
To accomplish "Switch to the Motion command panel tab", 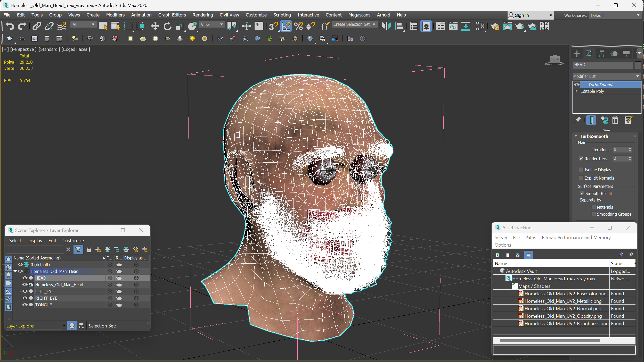I will click(614, 53).
